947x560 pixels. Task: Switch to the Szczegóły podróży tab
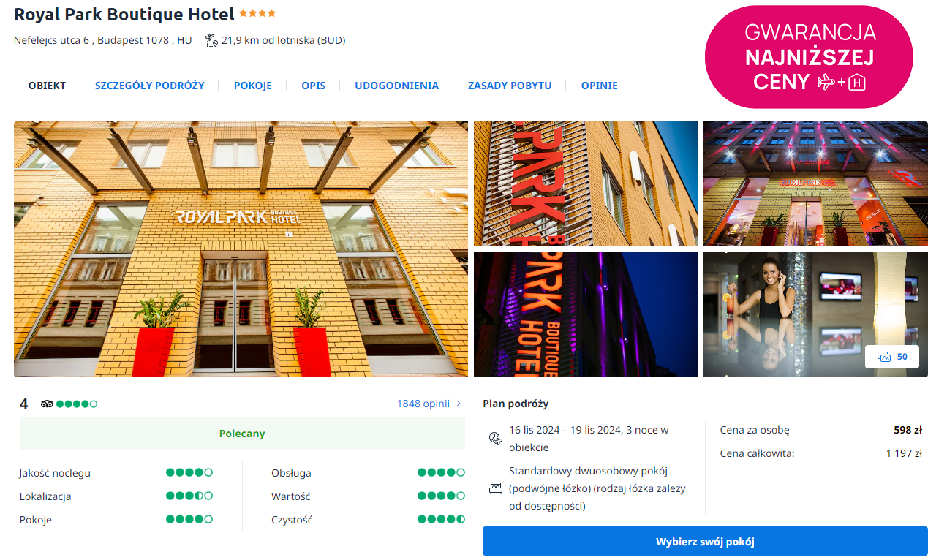(149, 86)
